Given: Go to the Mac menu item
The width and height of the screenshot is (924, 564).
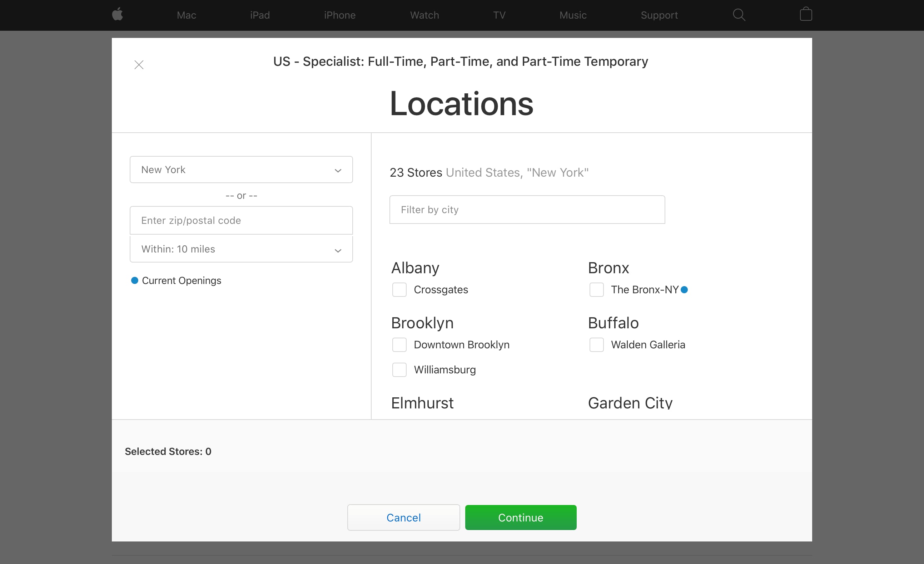Looking at the screenshot, I should pos(187,15).
